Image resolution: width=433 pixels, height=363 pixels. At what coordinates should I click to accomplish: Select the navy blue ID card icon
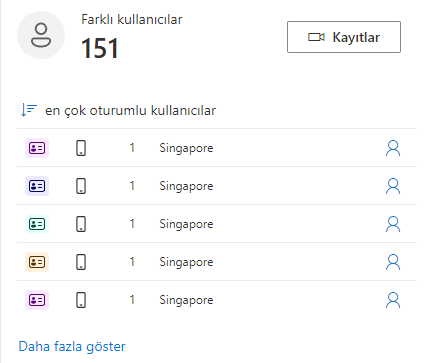(x=37, y=186)
